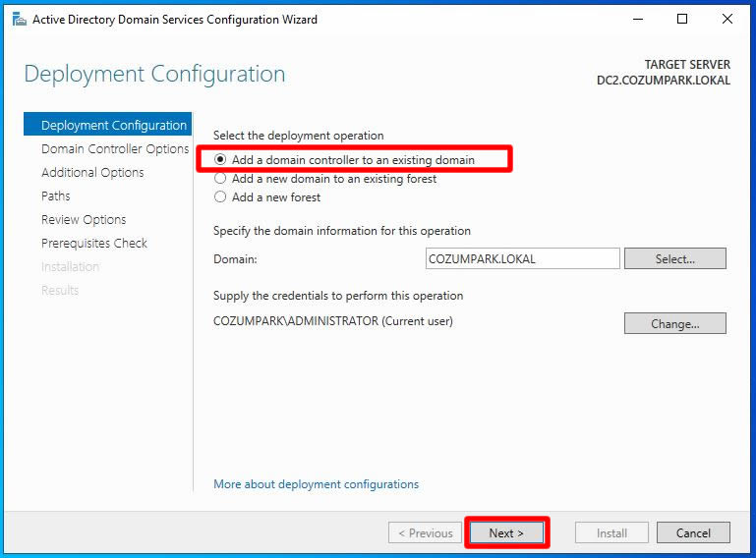Open the Paths step in sidebar
Image resolution: width=756 pixels, height=558 pixels.
(x=56, y=196)
